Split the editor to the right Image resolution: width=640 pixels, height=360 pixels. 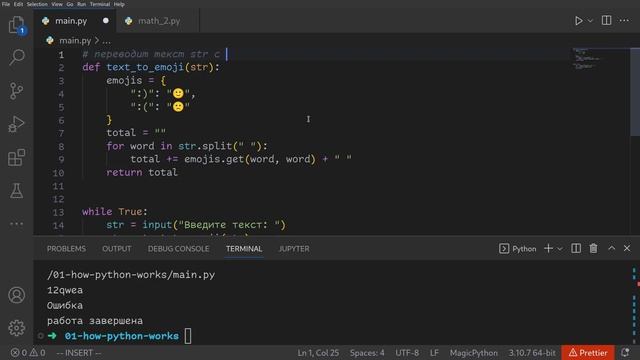(x=607, y=20)
